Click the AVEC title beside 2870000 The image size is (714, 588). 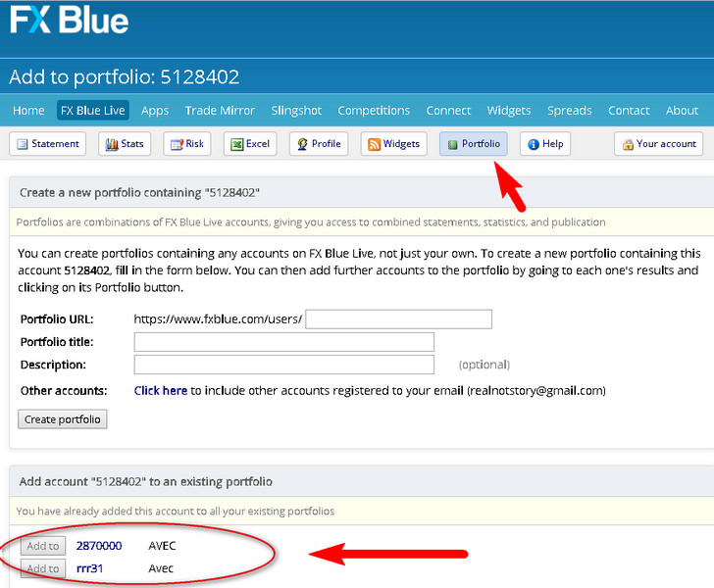[162, 546]
